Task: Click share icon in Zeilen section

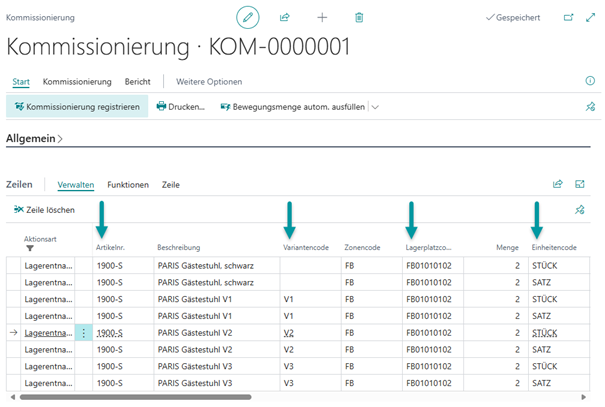Action: pos(558,184)
